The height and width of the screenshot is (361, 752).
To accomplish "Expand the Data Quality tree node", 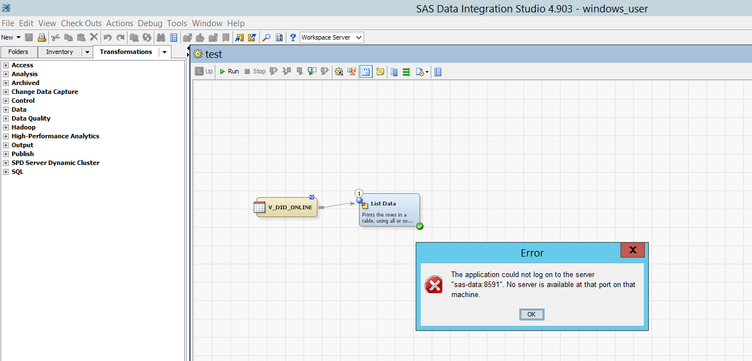I will tap(6, 118).
